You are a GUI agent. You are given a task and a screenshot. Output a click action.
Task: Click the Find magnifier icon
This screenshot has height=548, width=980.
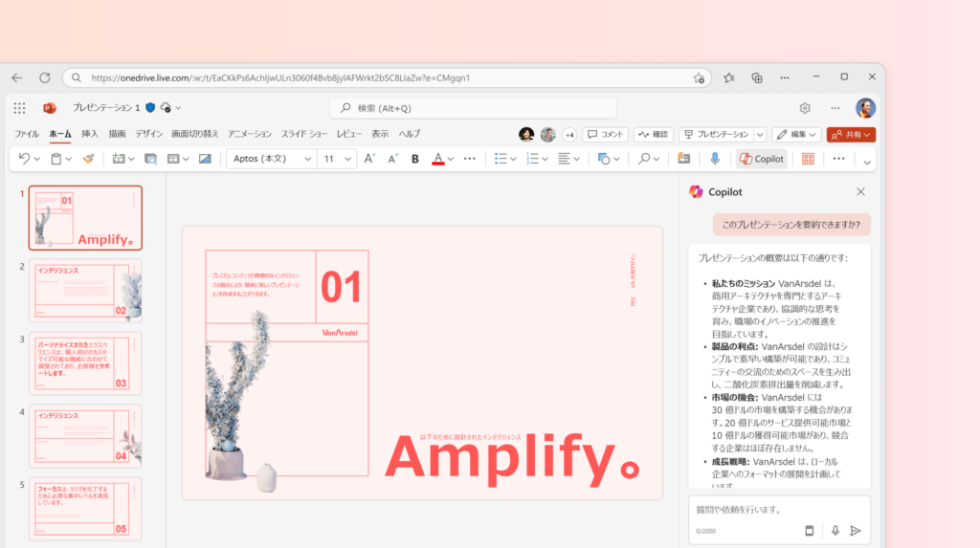pyautogui.click(x=644, y=159)
